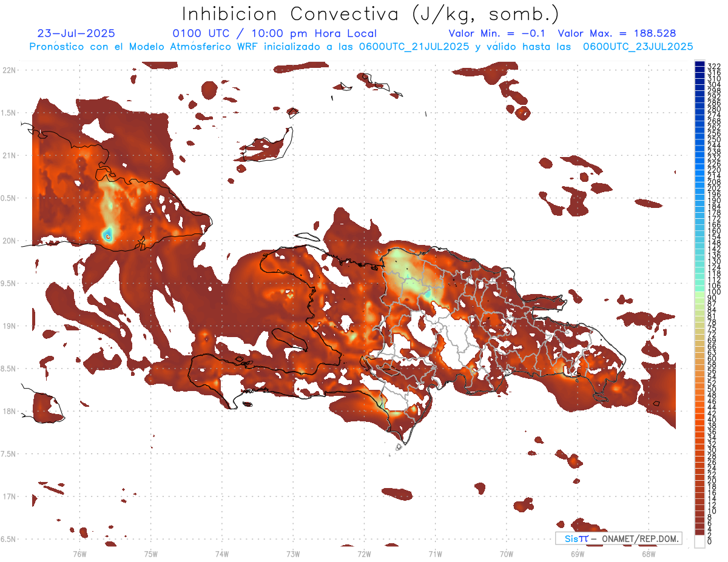Click the '6.5N' latitude label
Image resolution: width=728 pixels, height=562 pixels.
pyautogui.click(x=9, y=540)
